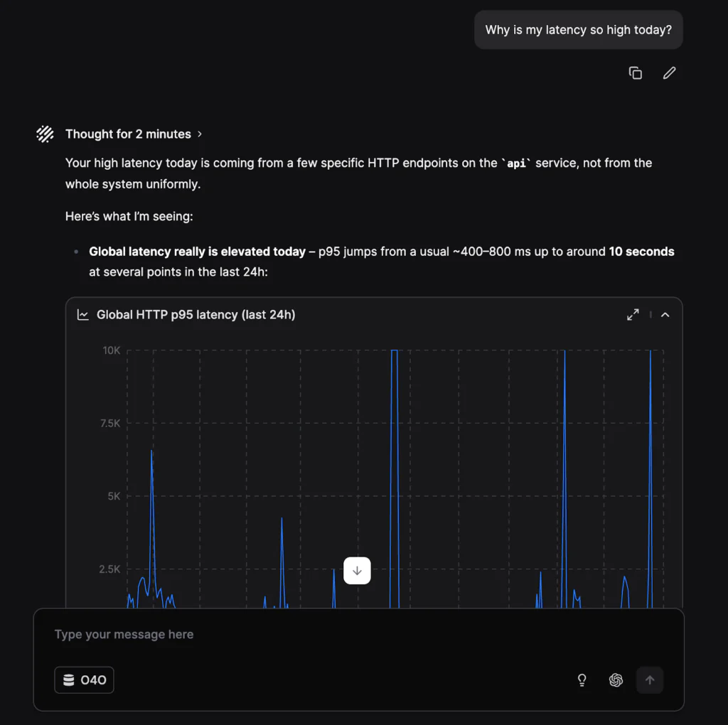Viewport: 728px width, 725px height.
Task: Click the line chart icon beside the chart title
Action: coord(83,315)
